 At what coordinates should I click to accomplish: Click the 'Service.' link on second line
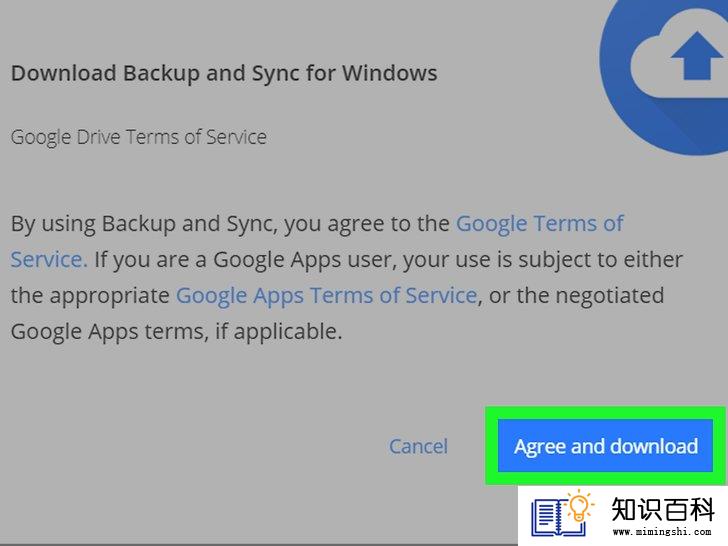click(49, 259)
